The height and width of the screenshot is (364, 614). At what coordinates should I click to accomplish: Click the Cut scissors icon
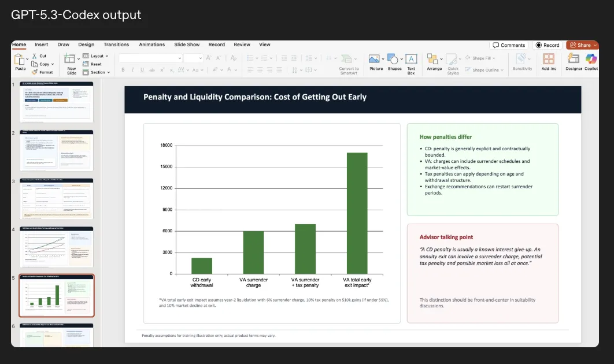[x=34, y=56]
